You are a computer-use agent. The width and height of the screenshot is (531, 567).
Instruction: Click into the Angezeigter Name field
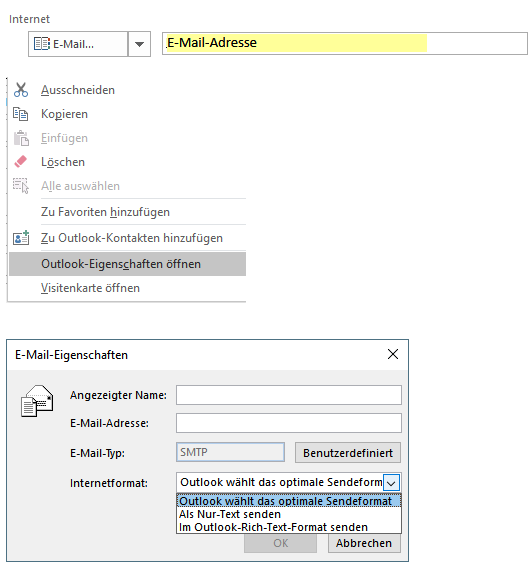[289, 395]
